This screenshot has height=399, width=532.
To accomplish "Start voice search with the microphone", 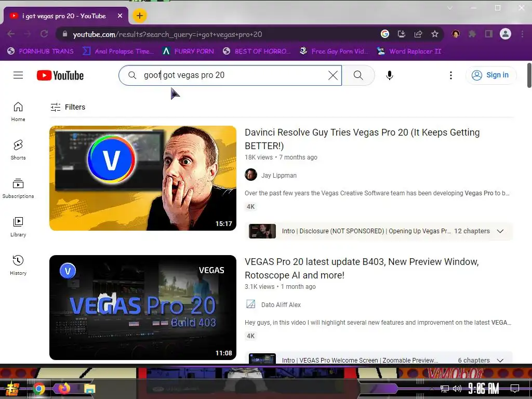I will [390, 75].
